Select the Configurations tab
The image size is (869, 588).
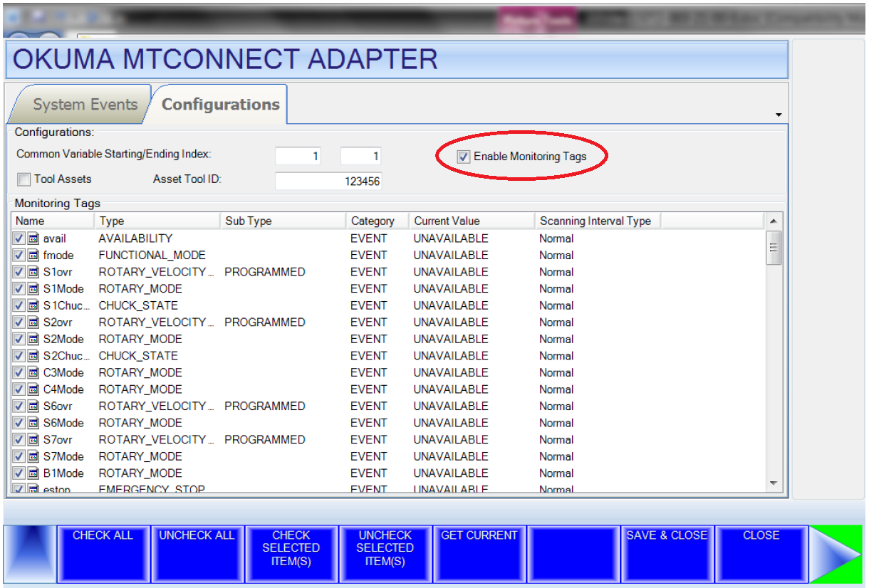[220, 105]
